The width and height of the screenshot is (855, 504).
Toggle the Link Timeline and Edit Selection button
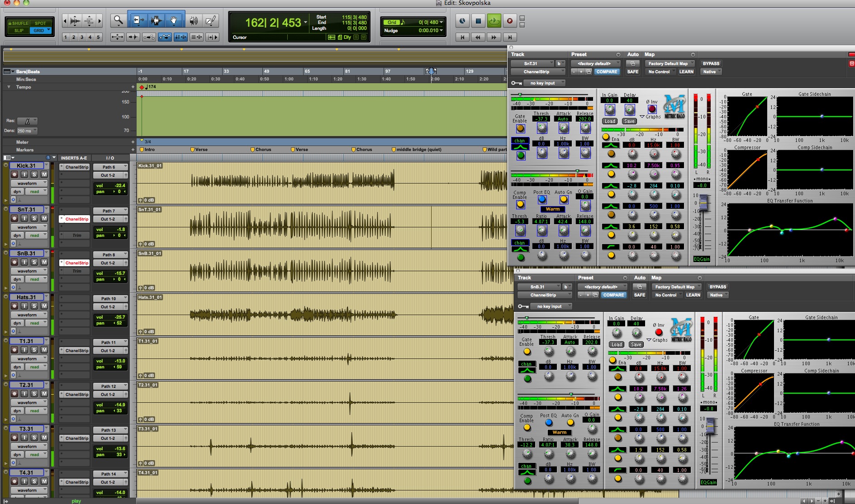(x=180, y=37)
